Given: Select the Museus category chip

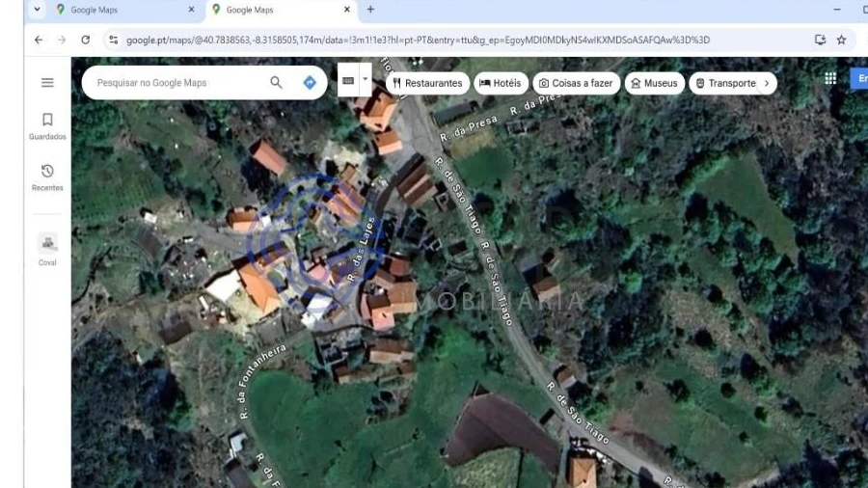Looking at the screenshot, I should [654, 83].
